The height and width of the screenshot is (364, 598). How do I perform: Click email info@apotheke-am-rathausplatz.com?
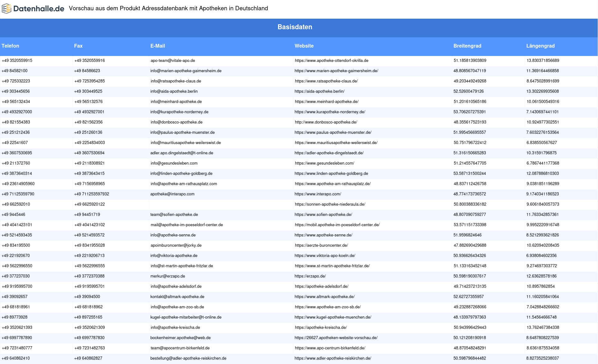click(184, 184)
